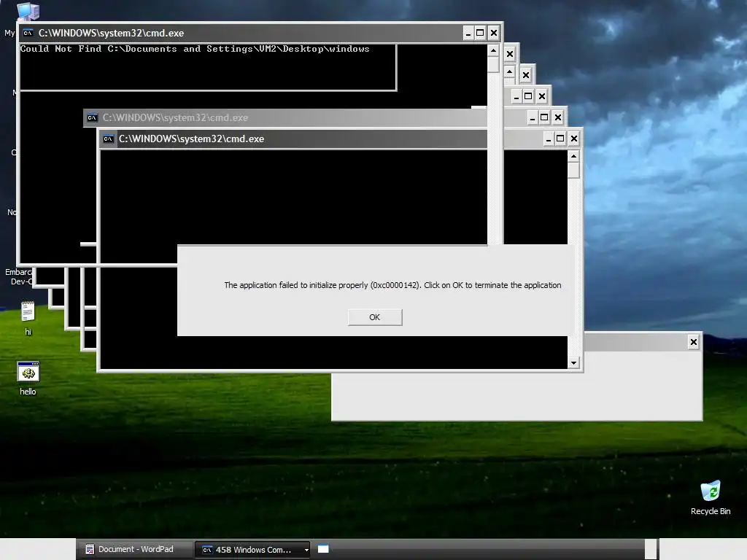Image resolution: width=747 pixels, height=560 pixels.
Task: Maximize the front cmd.exe window
Action: click(560, 139)
